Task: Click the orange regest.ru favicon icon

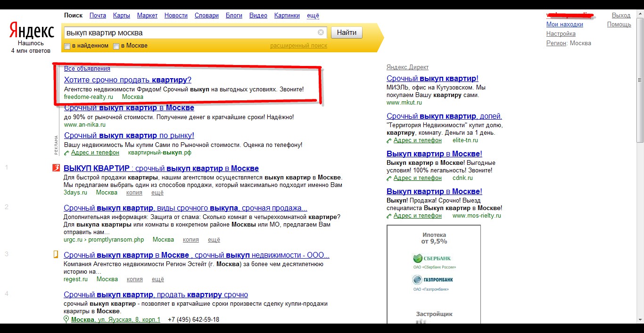Action: pyautogui.click(x=56, y=255)
